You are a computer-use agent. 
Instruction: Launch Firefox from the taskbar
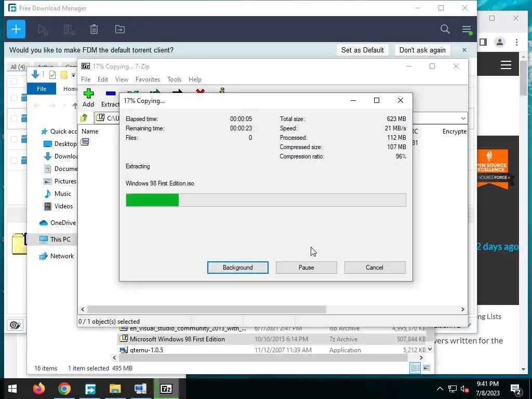point(38,389)
